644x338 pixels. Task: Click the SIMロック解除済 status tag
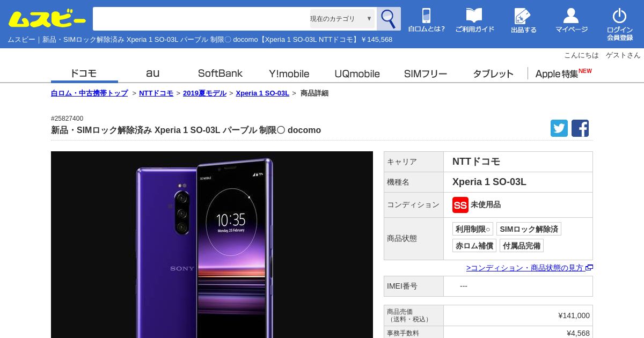tap(529, 229)
